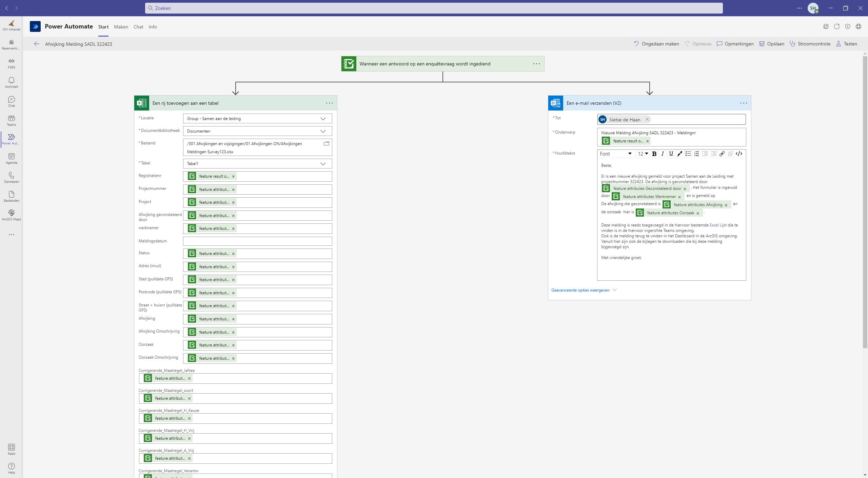Open ArcGIS Maps in the sidebar
The image size is (868, 478).
[11, 215]
